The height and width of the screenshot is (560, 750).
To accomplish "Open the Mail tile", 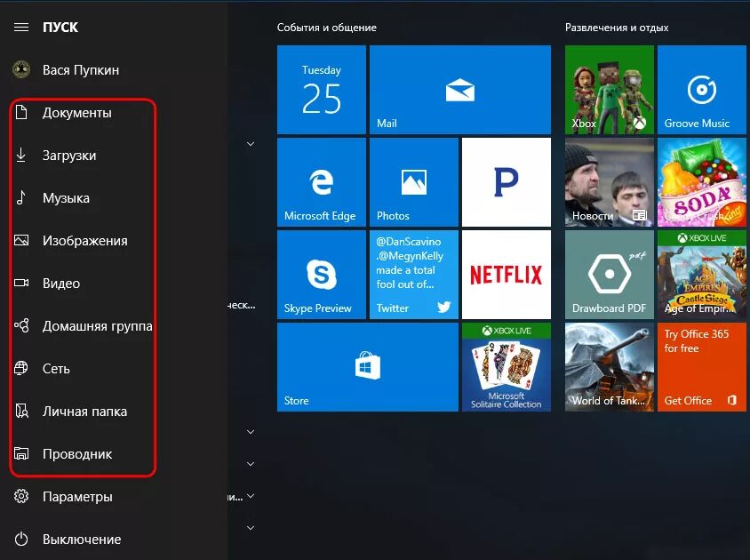I will [x=459, y=89].
